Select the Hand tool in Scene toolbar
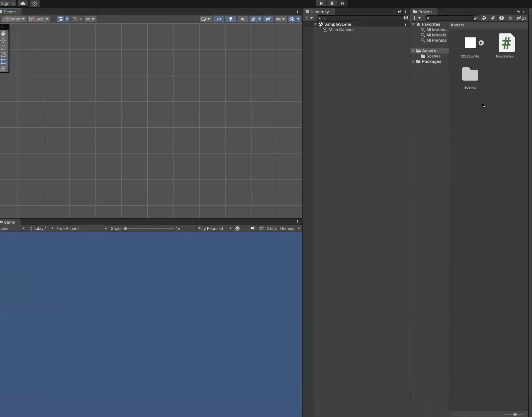 click(x=3, y=33)
